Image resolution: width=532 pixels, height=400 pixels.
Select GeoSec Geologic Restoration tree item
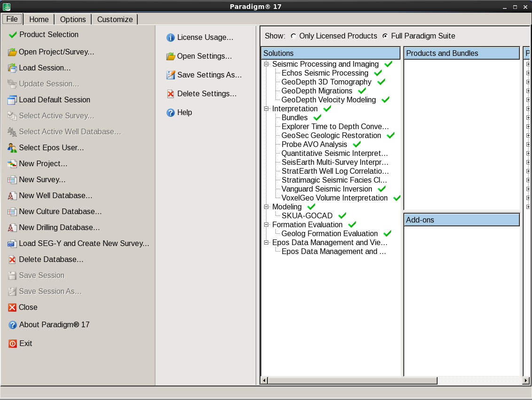[x=331, y=136]
